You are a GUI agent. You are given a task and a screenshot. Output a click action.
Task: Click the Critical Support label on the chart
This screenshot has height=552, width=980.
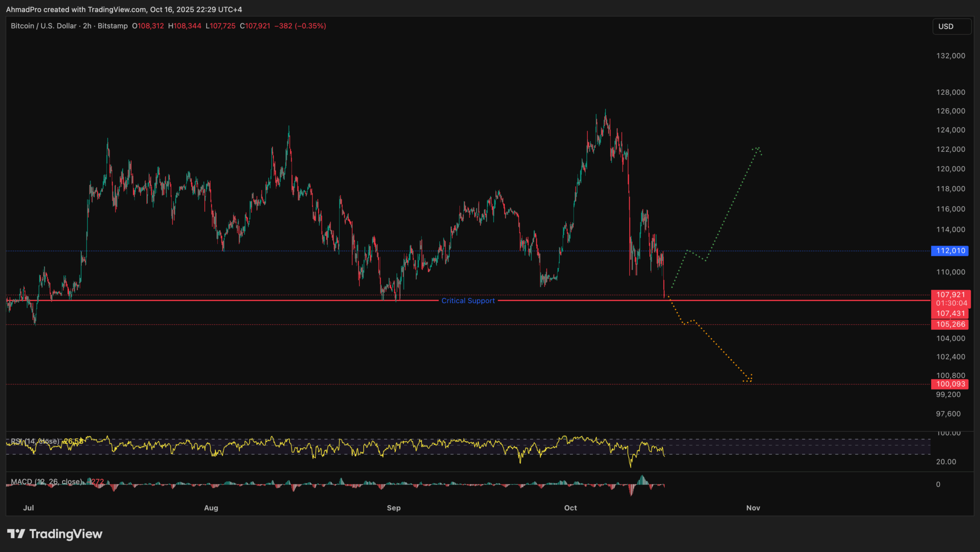(468, 301)
